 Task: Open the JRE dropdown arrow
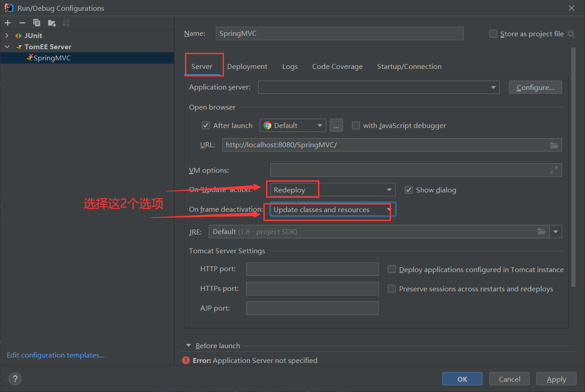556,231
